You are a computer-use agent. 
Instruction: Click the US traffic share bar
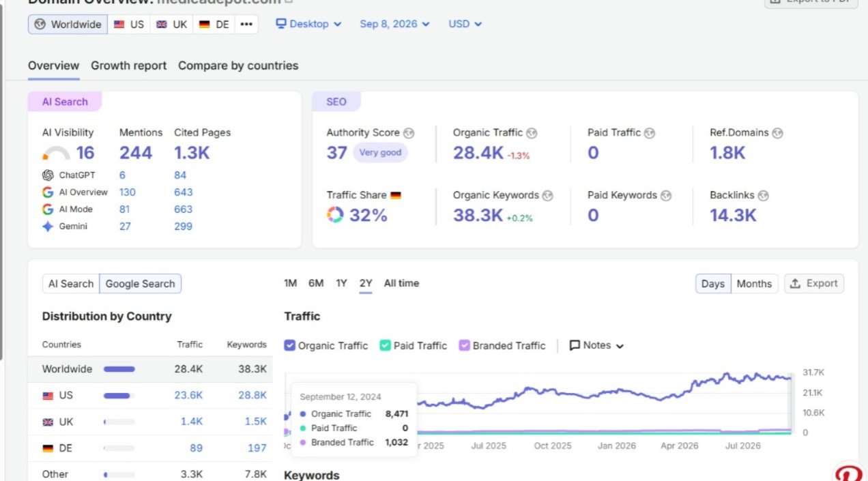click(119, 396)
